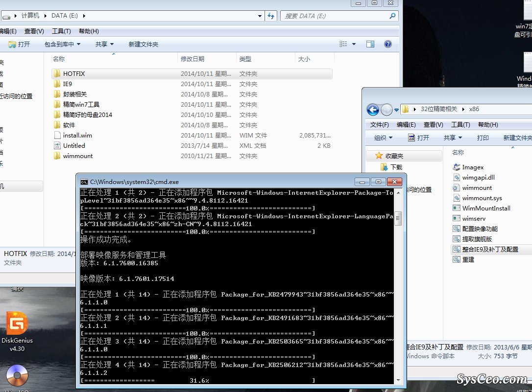Click the cmd scrollbar down arrow
This screenshot has height=392, width=532.
tap(398, 380)
